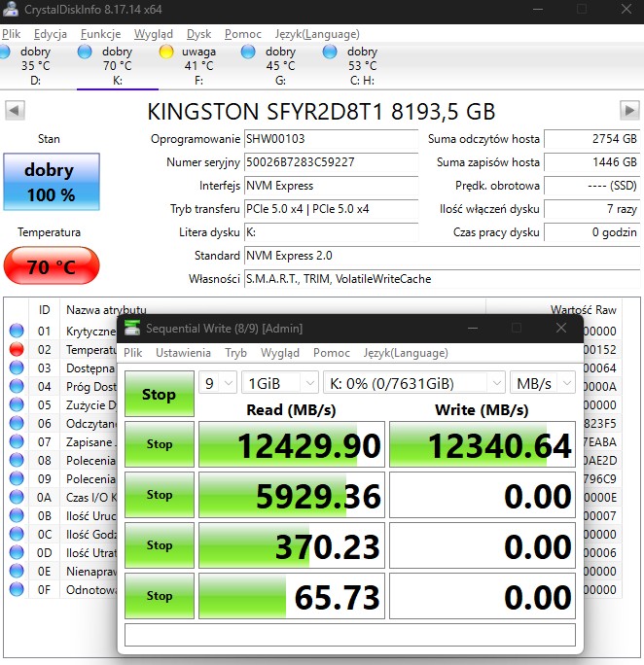Go to previous disk with left arrow

(x=15, y=111)
